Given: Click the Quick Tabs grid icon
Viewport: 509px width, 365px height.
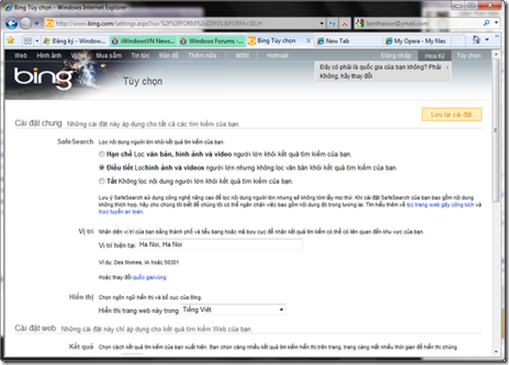Looking at the screenshot, I should [28, 41].
